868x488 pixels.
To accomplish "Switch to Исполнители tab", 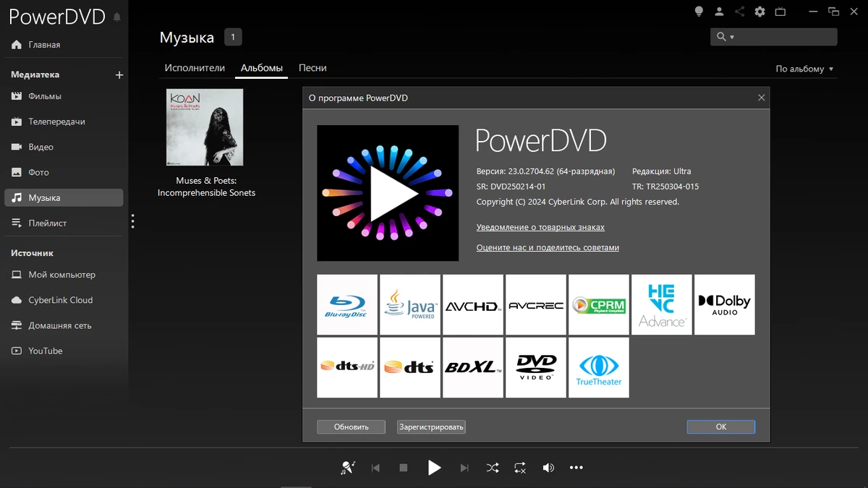I will pos(195,68).
